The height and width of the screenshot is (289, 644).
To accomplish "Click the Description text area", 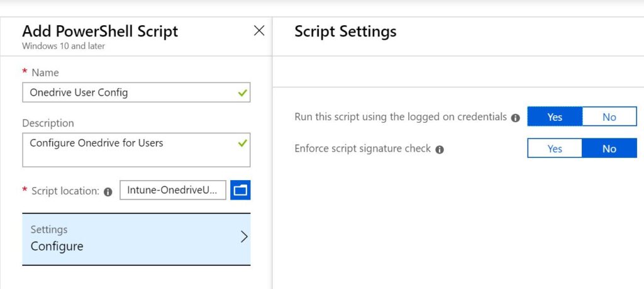I will tap(136, 150).
